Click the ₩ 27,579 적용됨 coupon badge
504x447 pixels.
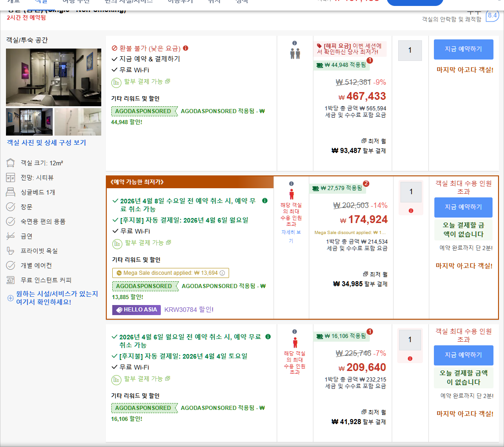tap(338, 188)
